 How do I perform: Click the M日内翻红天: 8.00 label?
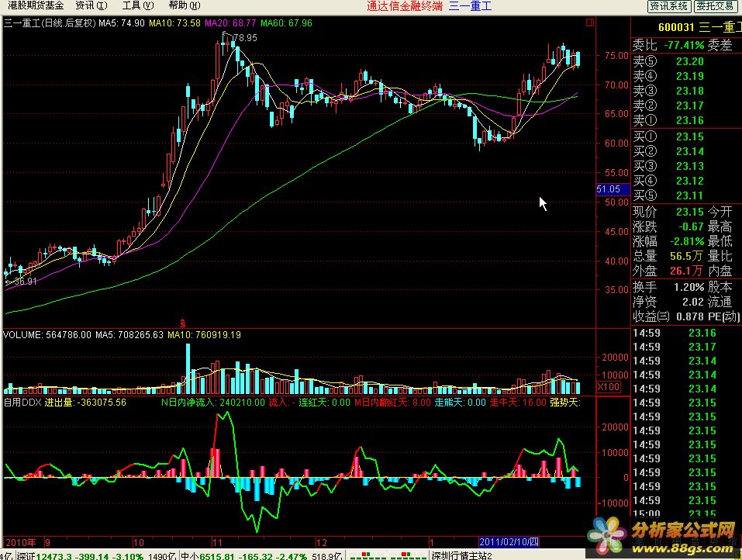(393, 403)
